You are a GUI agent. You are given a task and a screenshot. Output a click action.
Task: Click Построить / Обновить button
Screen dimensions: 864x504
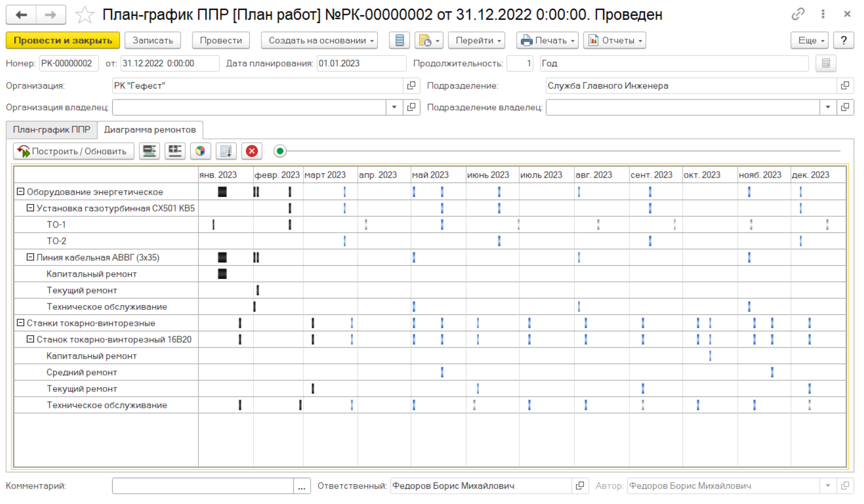pos(73,151)
